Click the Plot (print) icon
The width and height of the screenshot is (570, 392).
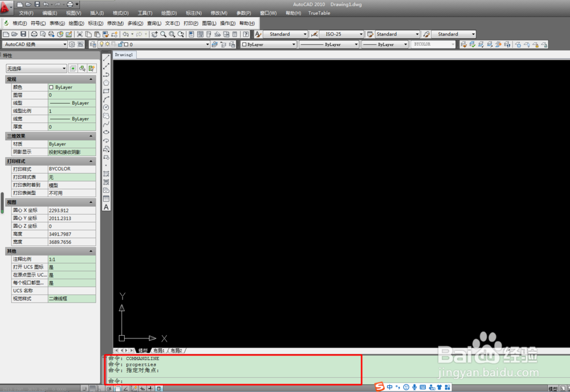click(x=34, y=34)
